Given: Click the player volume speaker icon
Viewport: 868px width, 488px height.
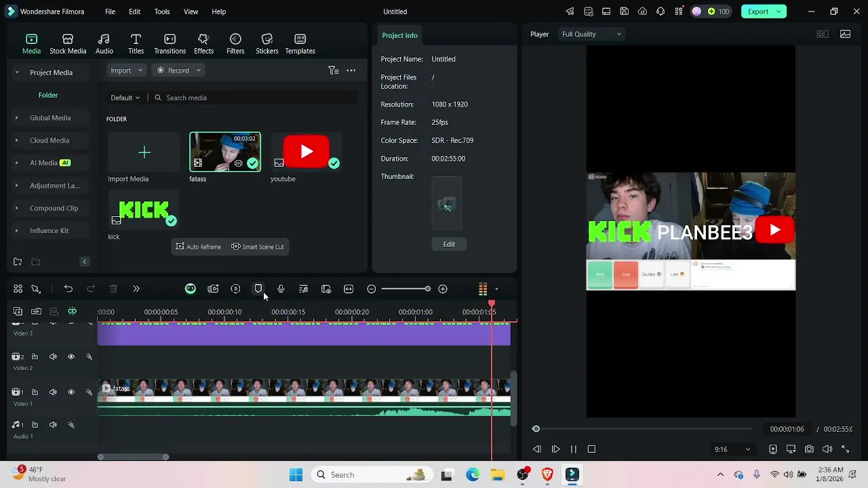Looking at the screenshot, I should (x=827, y=449).
